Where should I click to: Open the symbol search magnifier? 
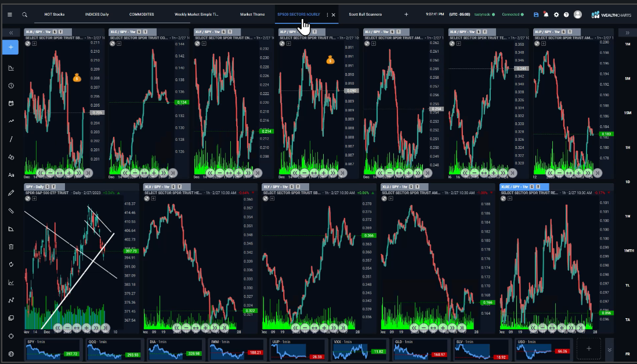point(25,14)
